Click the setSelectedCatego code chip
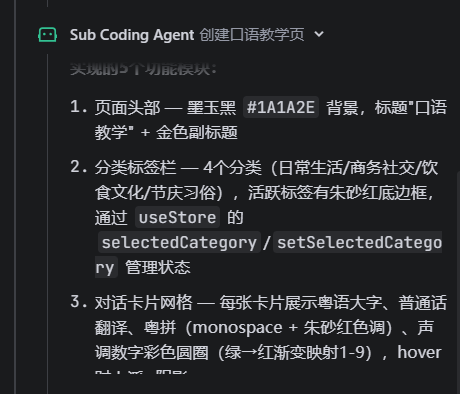 [359, 242]
